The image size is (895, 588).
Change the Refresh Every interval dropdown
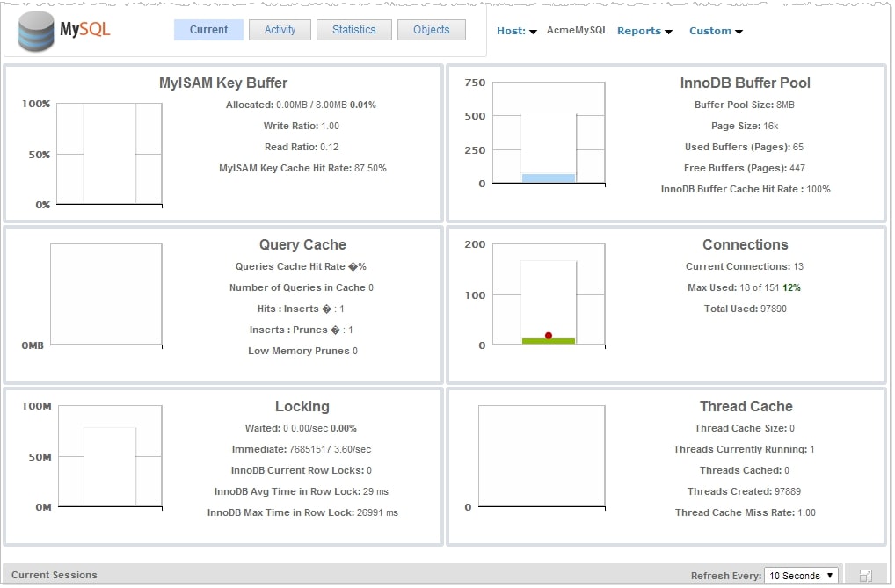[x=800, y=575]
